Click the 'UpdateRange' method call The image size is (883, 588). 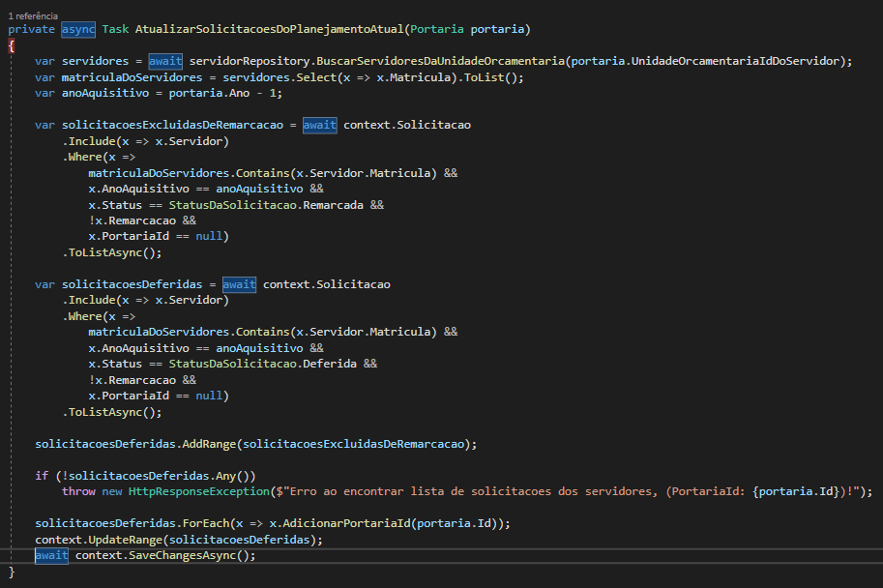point(125,540)
